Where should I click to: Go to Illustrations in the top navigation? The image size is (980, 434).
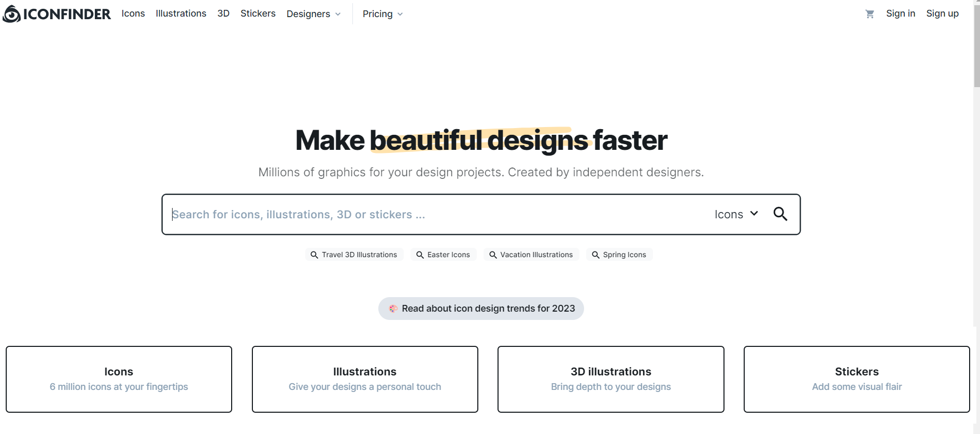click(181, 13)
